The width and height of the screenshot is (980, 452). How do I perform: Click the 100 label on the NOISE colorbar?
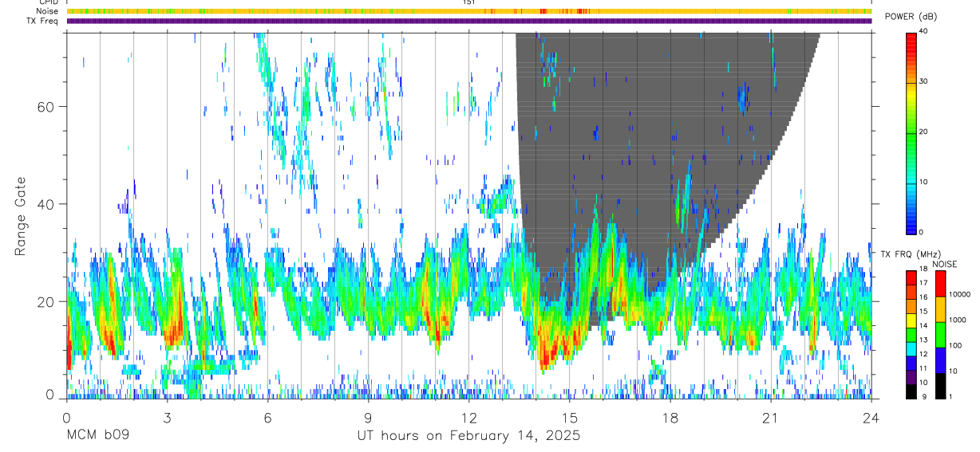[x=956, y=346]
